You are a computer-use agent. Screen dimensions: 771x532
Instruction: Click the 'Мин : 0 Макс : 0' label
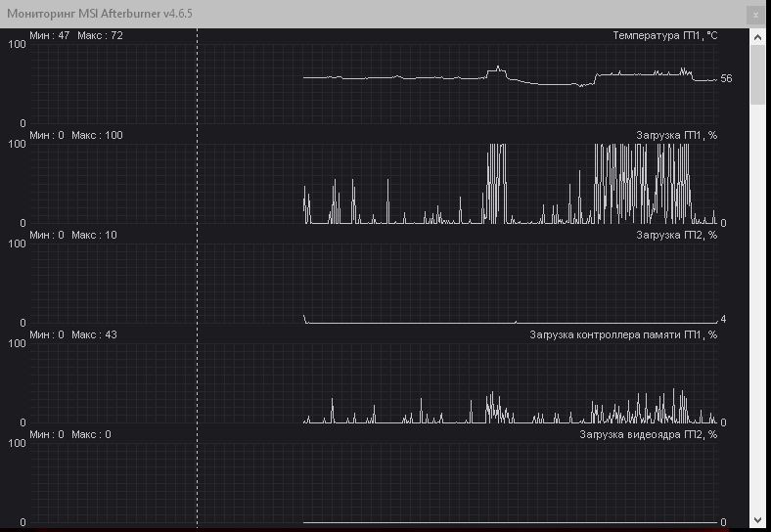coord(70,434)
